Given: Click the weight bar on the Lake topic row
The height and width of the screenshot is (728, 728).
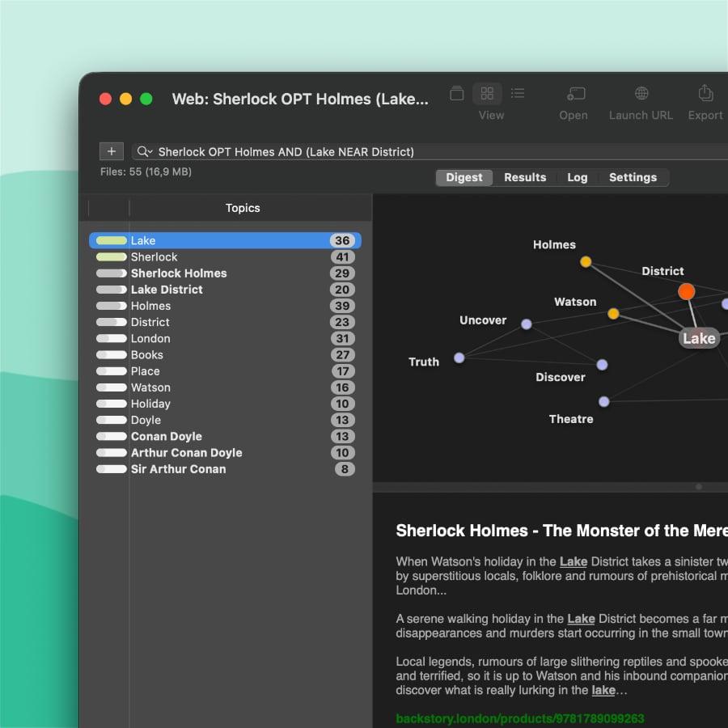Looking at the screenshot, I should pos(112,240).
